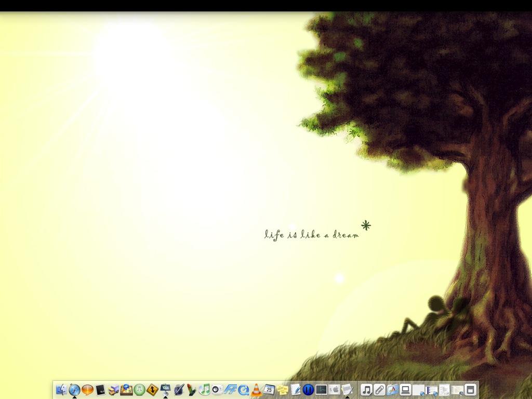Restore the minimized white document window
This screenshot has height=399, width=532.
[x=445, y=390]
